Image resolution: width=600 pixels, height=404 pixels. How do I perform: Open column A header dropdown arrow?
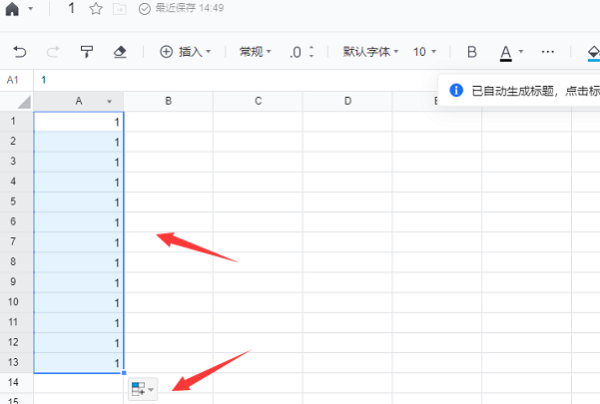tap(109, 102)
